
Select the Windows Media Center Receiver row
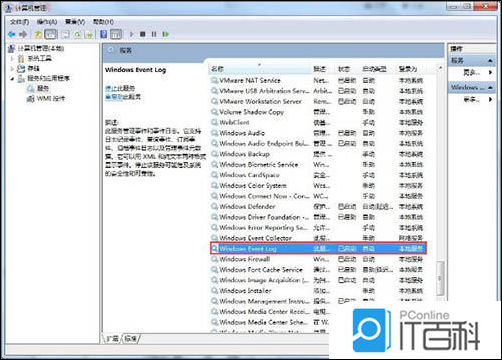click(270, 312)
